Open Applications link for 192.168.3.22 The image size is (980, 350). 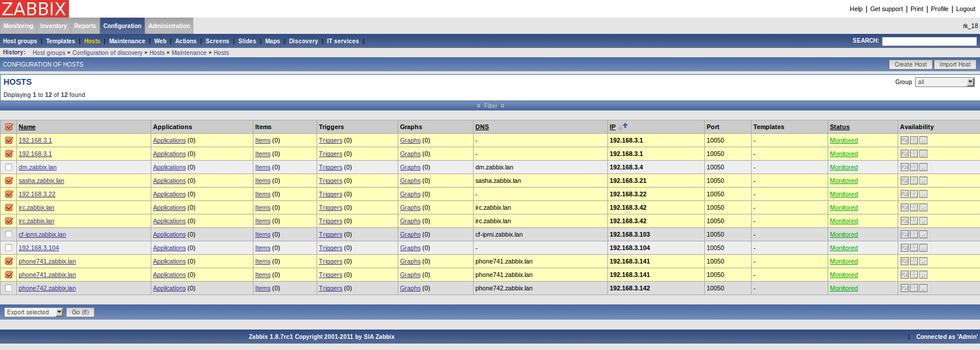pos(169,194)
